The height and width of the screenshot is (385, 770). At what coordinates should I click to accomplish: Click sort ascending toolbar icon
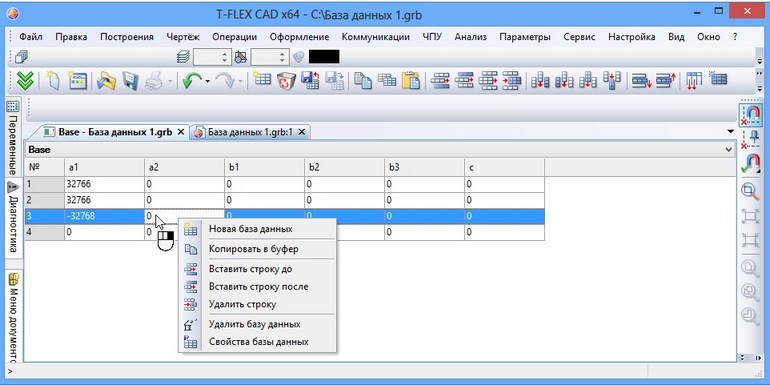641,81
